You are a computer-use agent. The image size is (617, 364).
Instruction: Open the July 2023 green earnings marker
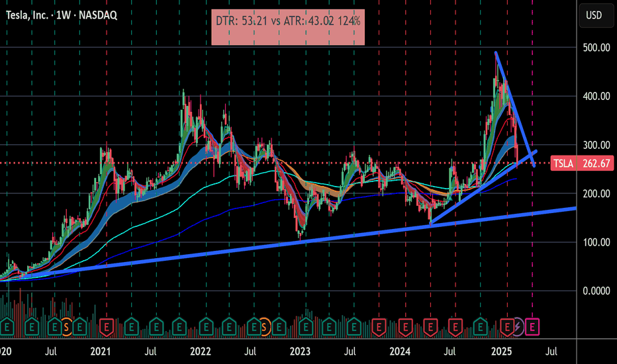pyautogui.click(x=354, y=327)
